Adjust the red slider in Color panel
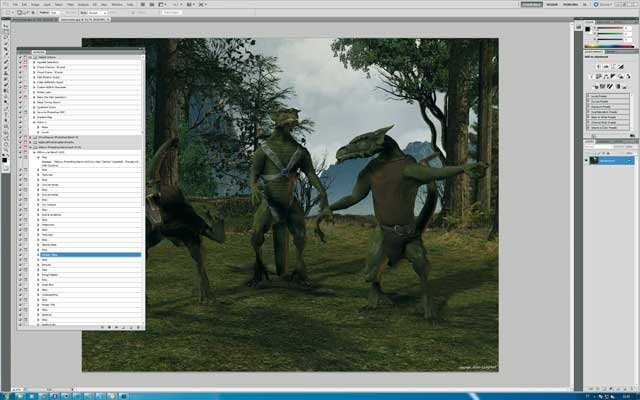This screenshot has width=640, height=400. tap(610, 28)
